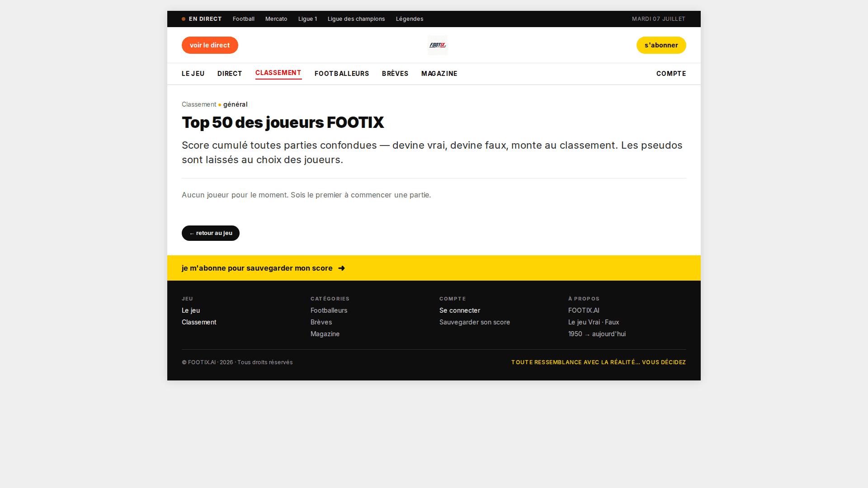Open Se connecter in the footer
The height and width of the screenshot is (488, 868).
pyautogui.click(x=460, y=310)
